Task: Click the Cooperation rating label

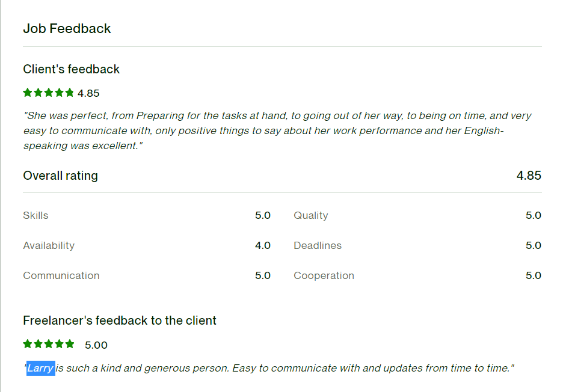Action: click(324, 275)
